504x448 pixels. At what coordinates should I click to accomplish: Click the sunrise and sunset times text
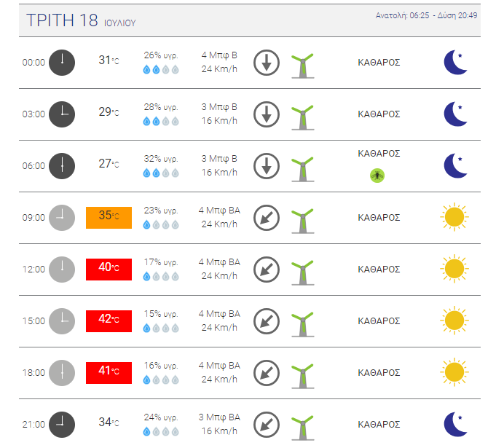(x=427, y=15)
